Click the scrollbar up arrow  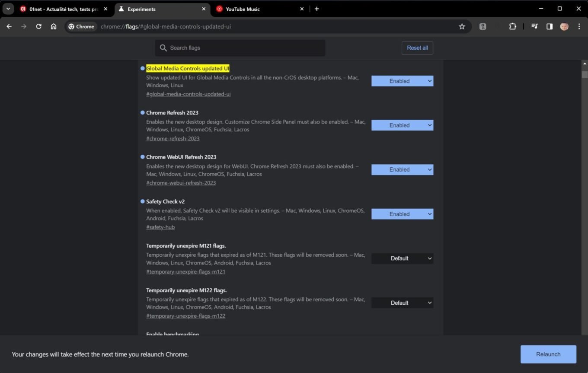coord(585,64)
